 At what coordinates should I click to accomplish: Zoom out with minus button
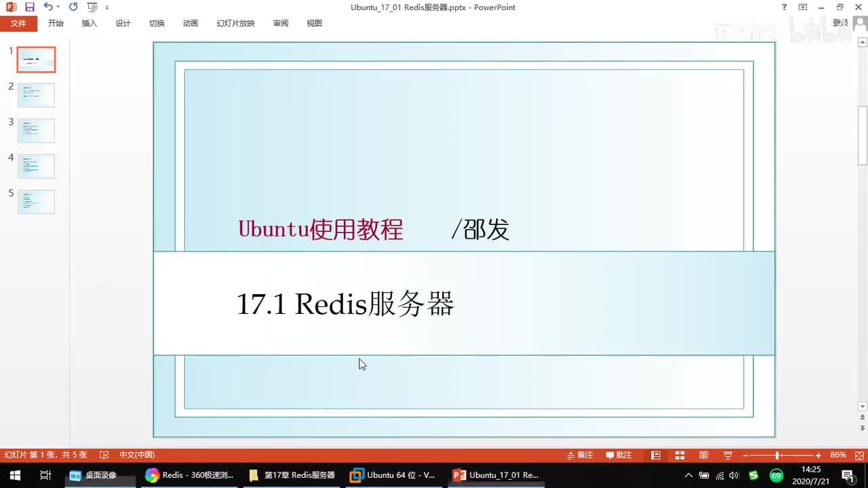(745, 455)
